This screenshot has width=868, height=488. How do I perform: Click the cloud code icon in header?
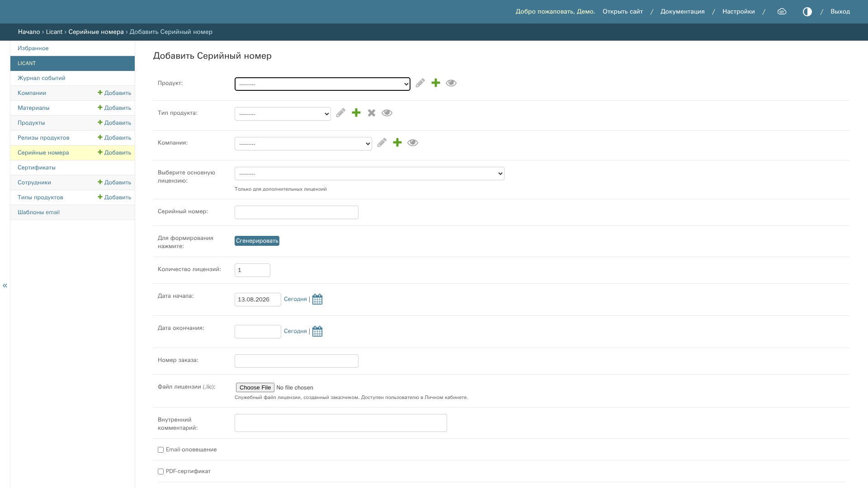click(782, 12)
